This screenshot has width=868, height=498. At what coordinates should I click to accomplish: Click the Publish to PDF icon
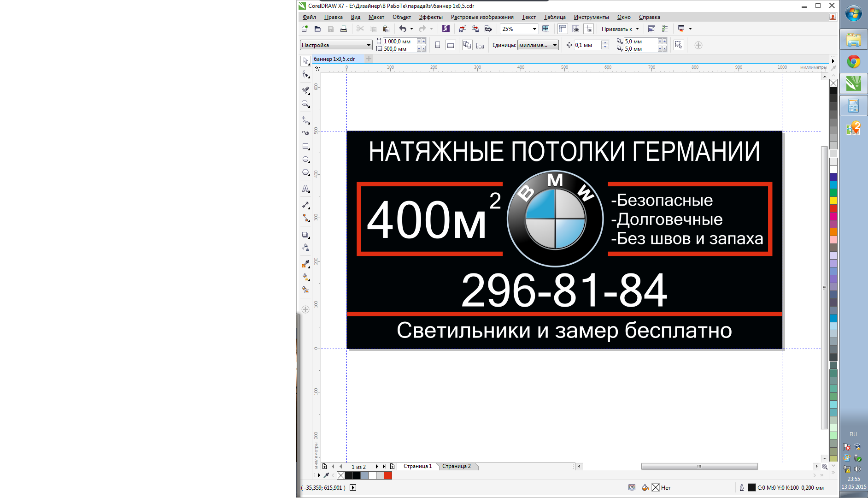488,29
